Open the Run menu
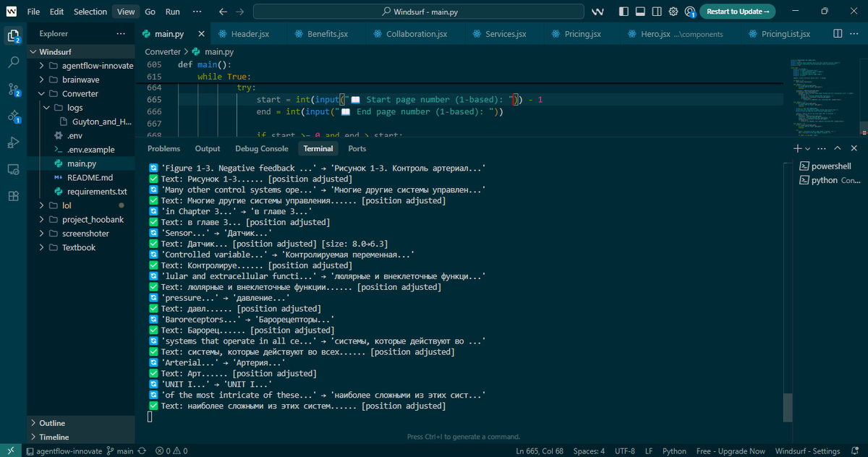 point(172,12)
